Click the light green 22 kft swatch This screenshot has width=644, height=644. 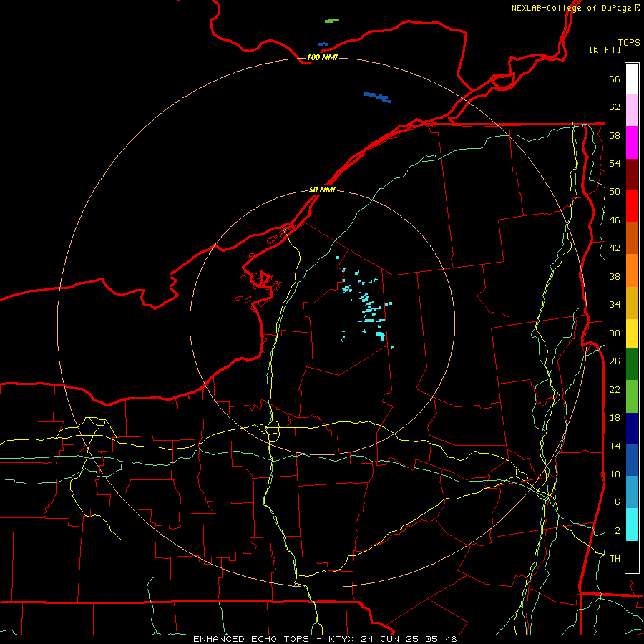tap(632, 396)
